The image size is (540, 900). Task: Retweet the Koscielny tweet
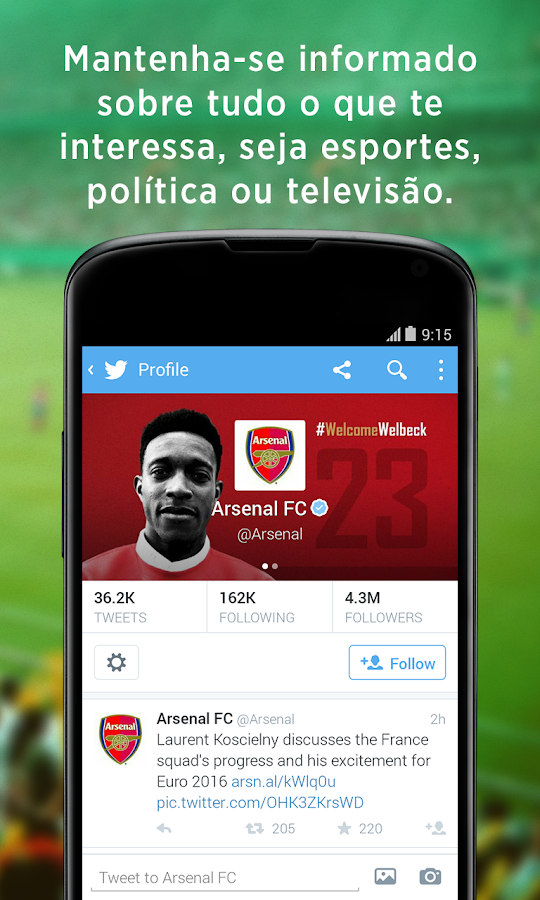pos(253,828)
